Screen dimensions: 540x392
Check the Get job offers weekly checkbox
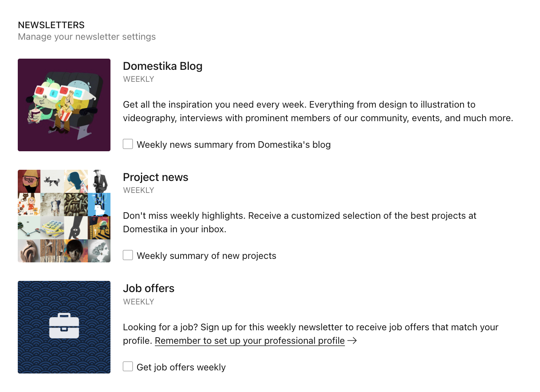click(x=128, y=367)
